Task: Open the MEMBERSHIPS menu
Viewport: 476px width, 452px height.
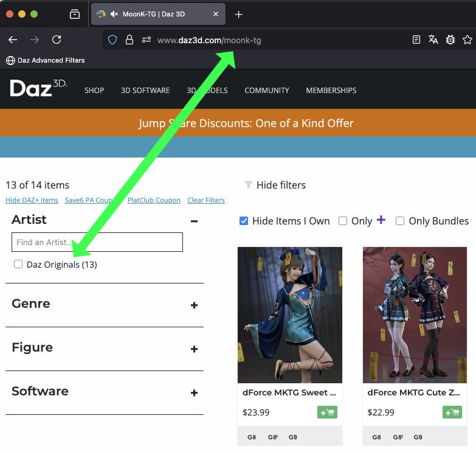Action: tap(331, 91)
